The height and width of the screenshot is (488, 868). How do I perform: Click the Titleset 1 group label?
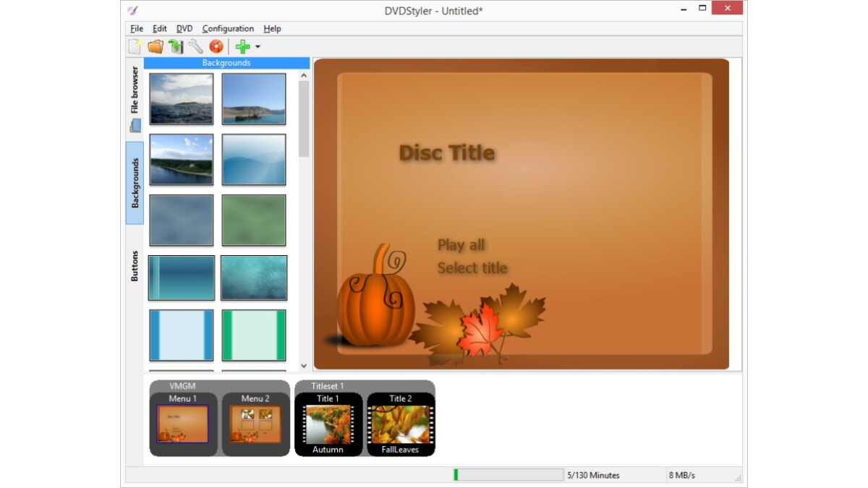(x=328, y=386)
